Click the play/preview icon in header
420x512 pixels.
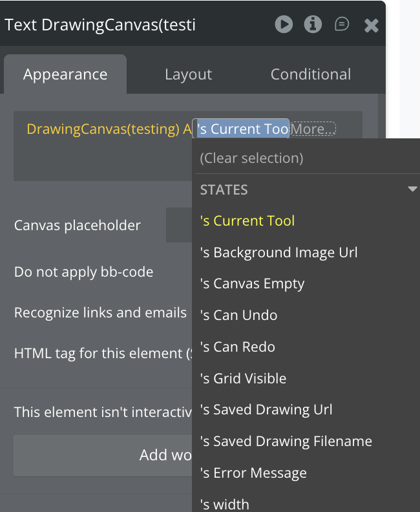tap(284, 25)
